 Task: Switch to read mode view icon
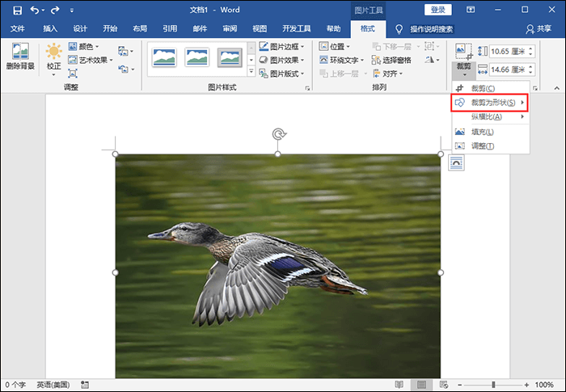tap(399, 385)
